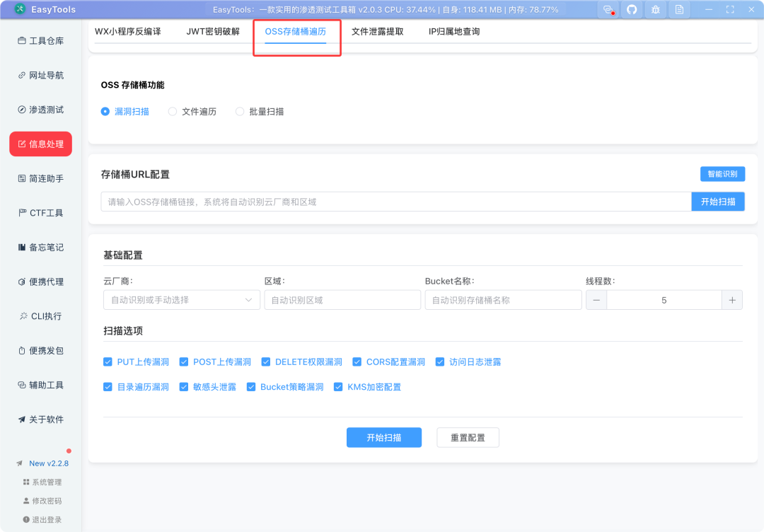Open 系统管理 at the sidebar bottom
The width and height of the screenshot is (764, 532).
click(x=42, y=482)
